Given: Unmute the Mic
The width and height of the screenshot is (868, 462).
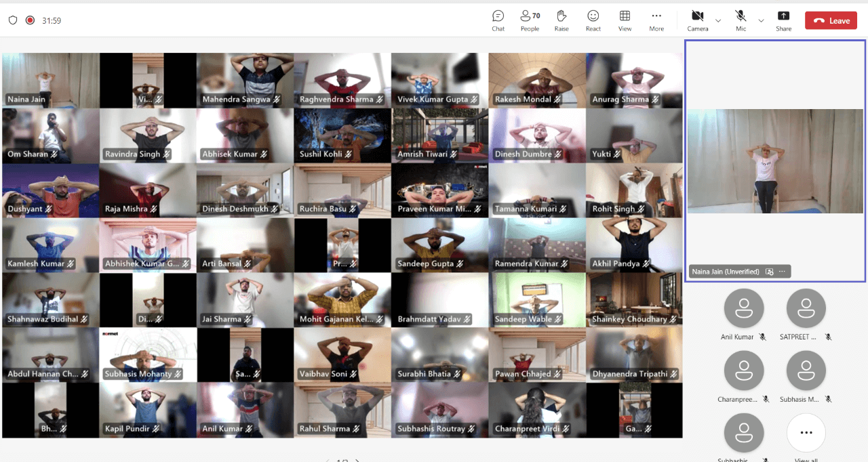Looking at the screenshot, I should coord(741,20).
